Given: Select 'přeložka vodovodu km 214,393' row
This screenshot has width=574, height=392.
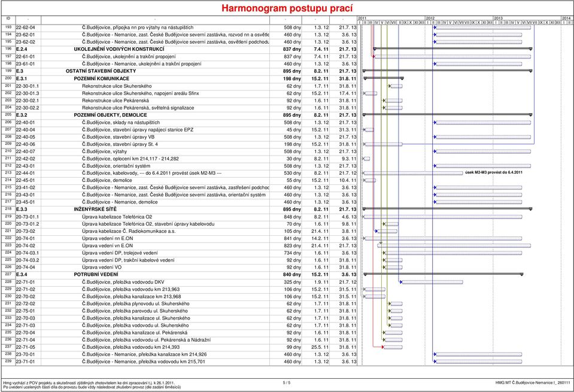Looking at the screenshot, I should coord(180,347).
